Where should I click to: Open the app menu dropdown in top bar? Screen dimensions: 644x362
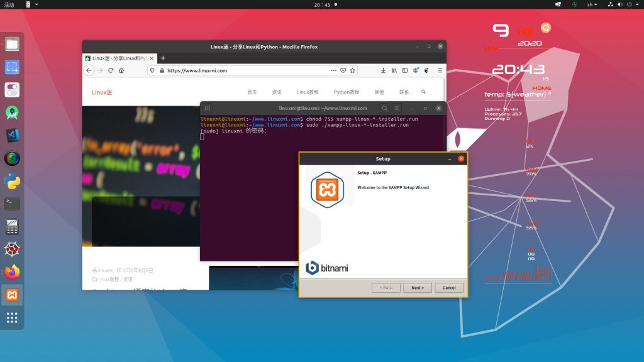[31, 4]
